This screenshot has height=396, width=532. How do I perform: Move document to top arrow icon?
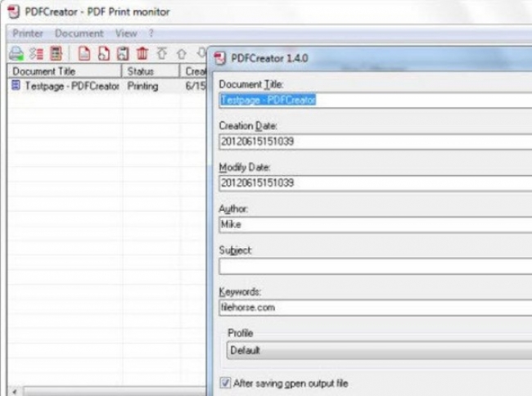(x=162, y=54)
